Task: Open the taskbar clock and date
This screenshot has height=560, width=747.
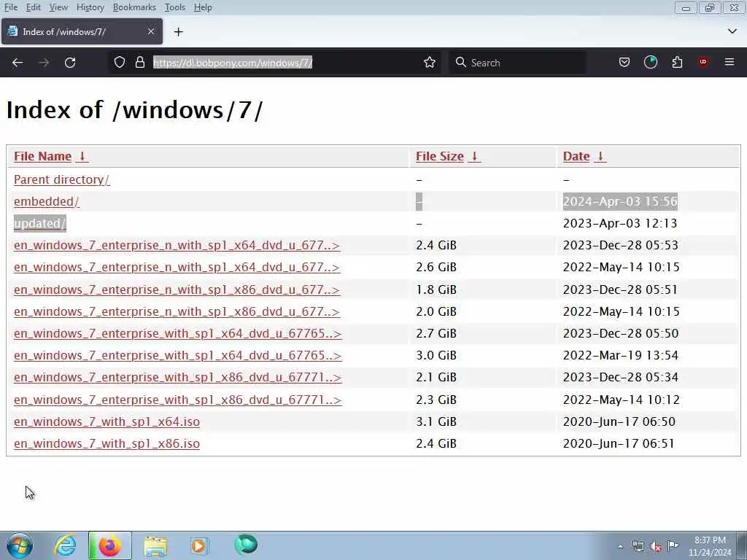Action: point(710,546)
